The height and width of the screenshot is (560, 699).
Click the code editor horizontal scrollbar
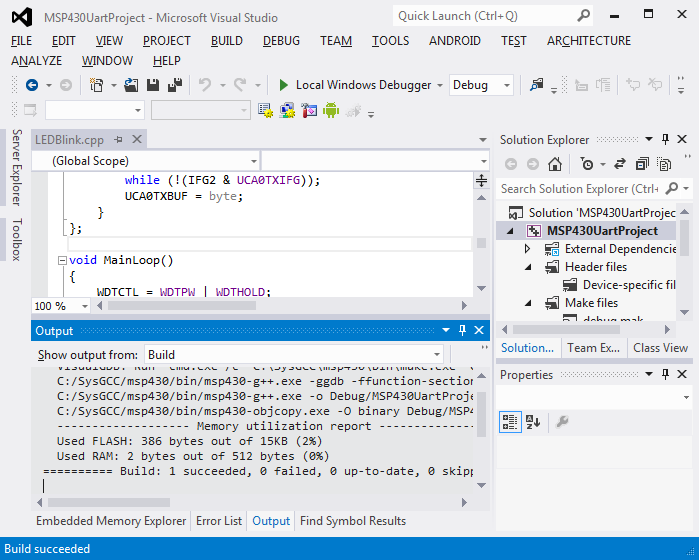[x=281, y=306]
